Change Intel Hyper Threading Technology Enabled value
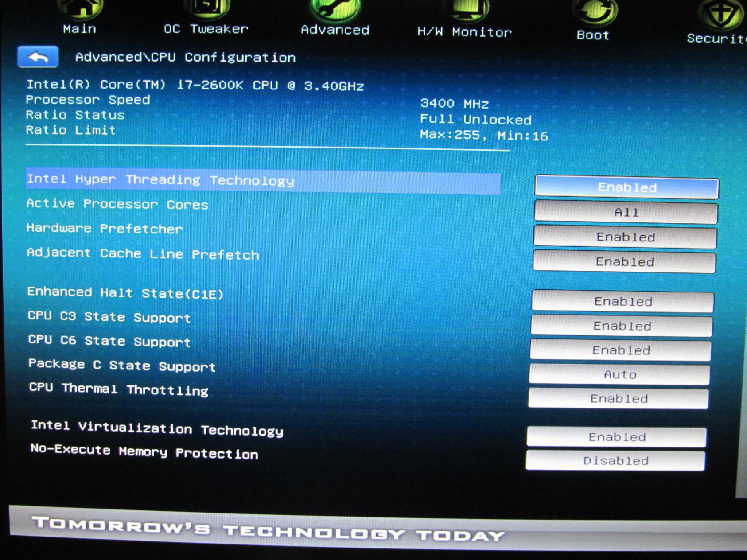 tap(627, 187)
